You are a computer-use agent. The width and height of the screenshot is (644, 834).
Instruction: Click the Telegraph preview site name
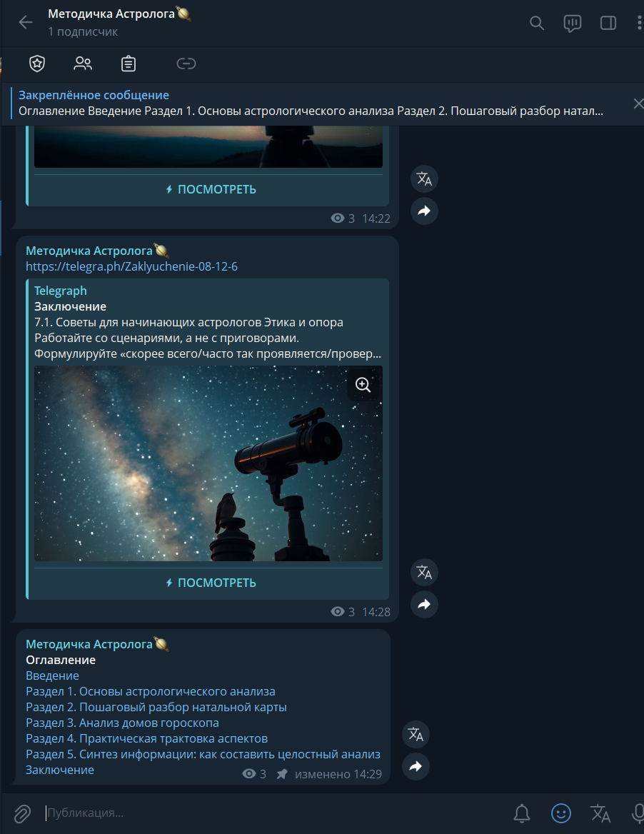[x=61, y=291]
